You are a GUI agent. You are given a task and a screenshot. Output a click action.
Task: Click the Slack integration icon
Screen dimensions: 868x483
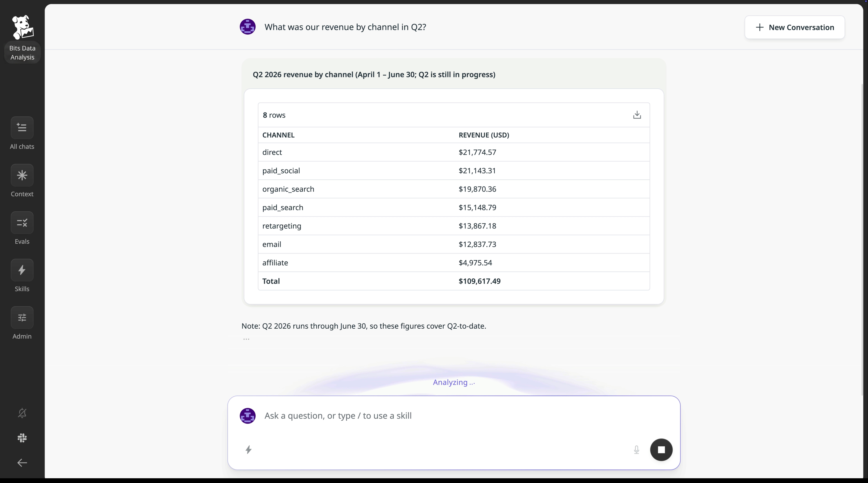pyautogui.click(x=22, y=438)
